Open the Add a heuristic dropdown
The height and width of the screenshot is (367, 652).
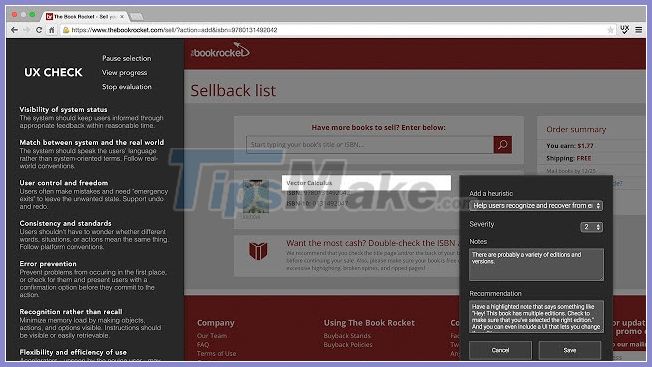(536, 205)
